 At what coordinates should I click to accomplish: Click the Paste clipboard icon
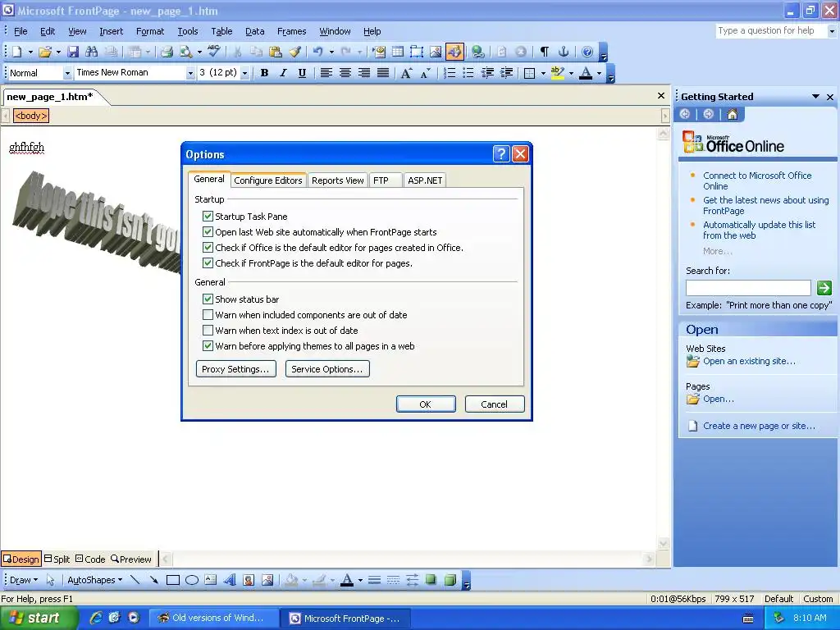coord(276,52)
